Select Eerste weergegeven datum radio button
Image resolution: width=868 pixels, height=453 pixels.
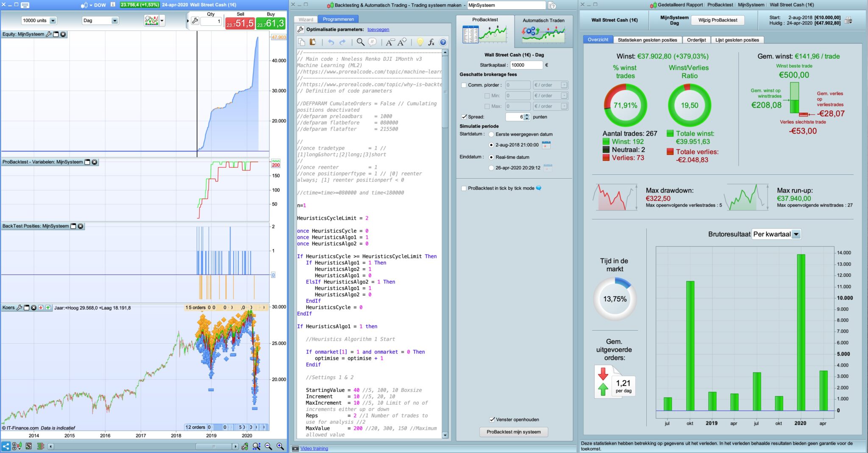[491, 134]
